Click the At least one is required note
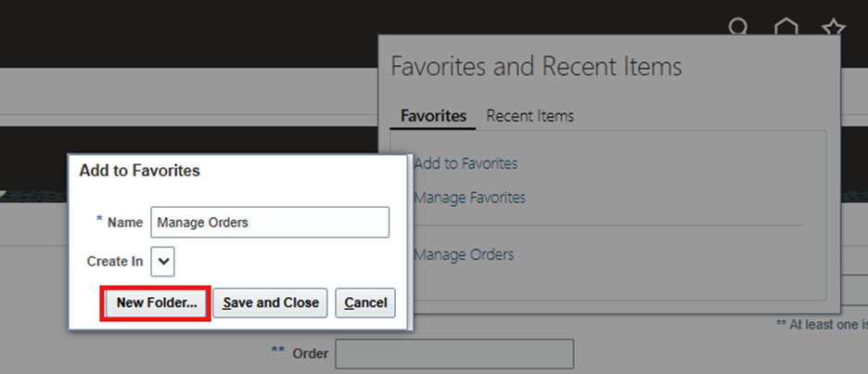Image resolution: width=868 pixels, height=374 pixels. [x=822, y=325]
